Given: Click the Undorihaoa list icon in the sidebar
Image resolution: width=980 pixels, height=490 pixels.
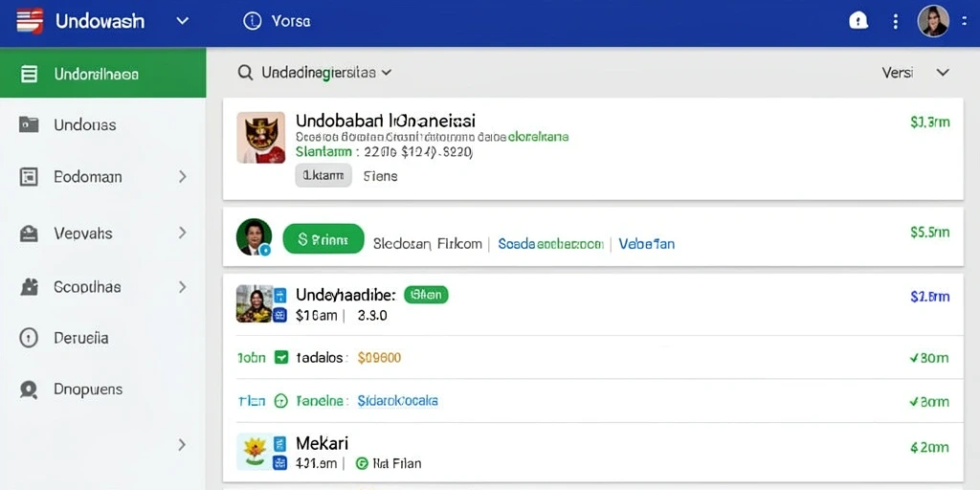Looking at the screenshot, I should click(x=29, y=75).
